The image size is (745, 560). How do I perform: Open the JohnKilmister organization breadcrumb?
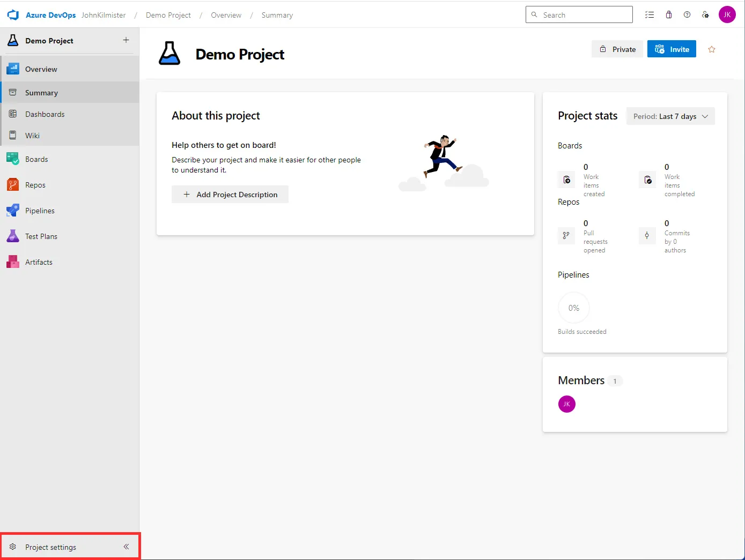coord(104,15)
